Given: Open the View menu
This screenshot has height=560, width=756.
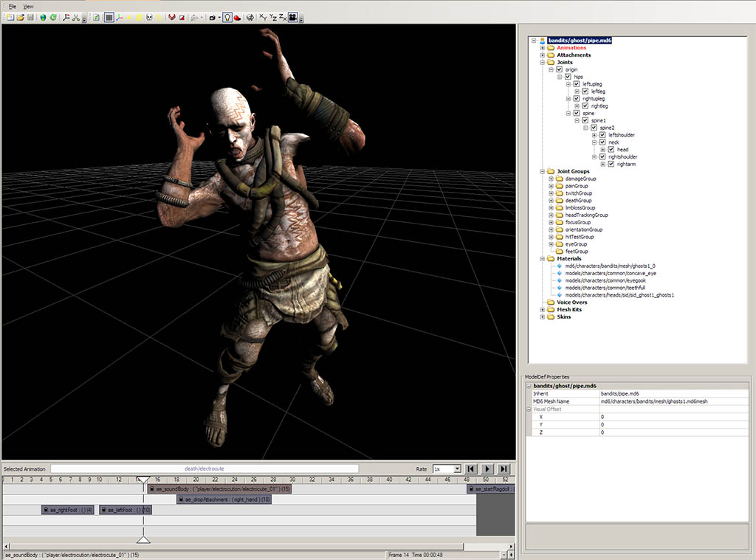Looking at the screenshot, I should coord(29,6).
